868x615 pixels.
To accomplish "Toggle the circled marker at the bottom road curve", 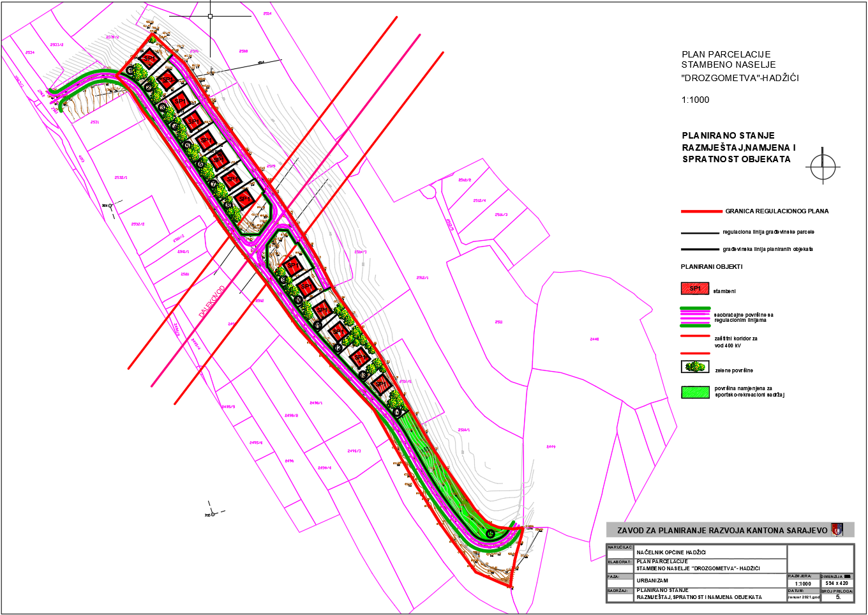I will [x=490, y=534].
